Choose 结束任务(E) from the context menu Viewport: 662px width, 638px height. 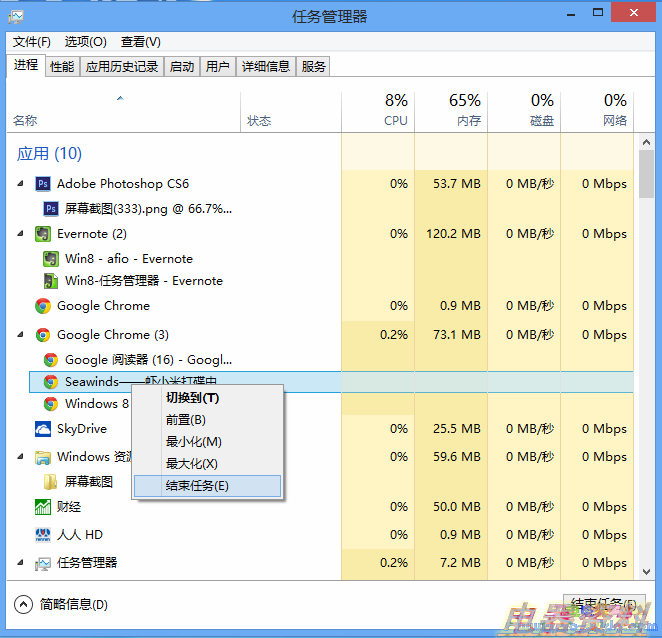click(x=197, y=486)
